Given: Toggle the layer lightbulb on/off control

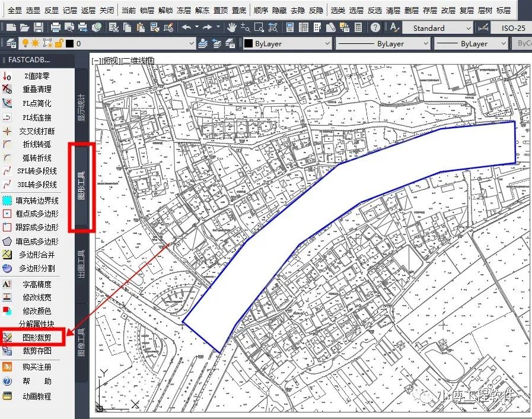Looking at the screenshot, I should point(25,43).
